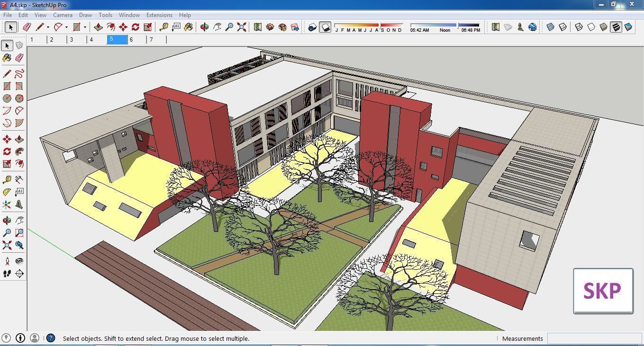Screen dimensions: 644x346
Task: Click the Geo-location status icon
Action: [x=6, y=338]
